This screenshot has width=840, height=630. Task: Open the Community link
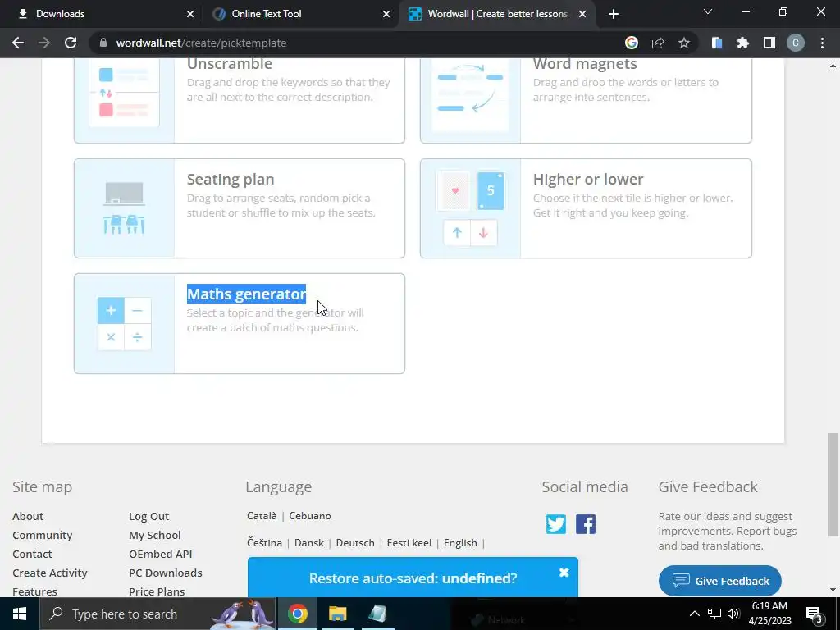(43, 535)
